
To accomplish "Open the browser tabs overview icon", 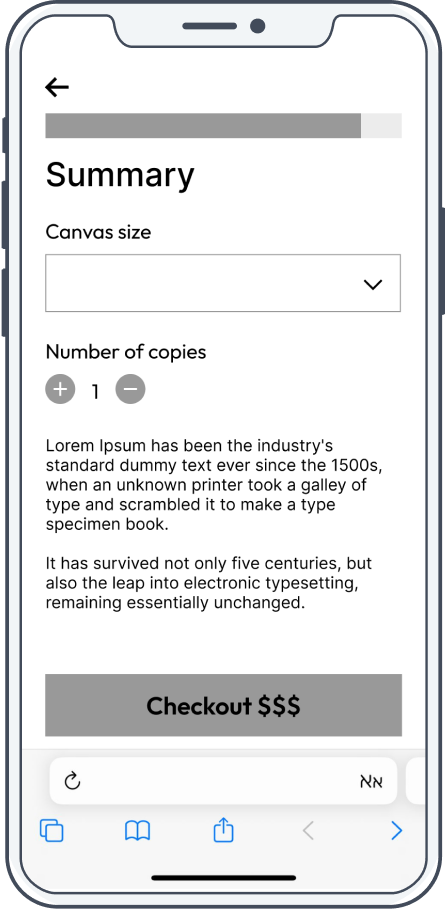I will [52, 831].
